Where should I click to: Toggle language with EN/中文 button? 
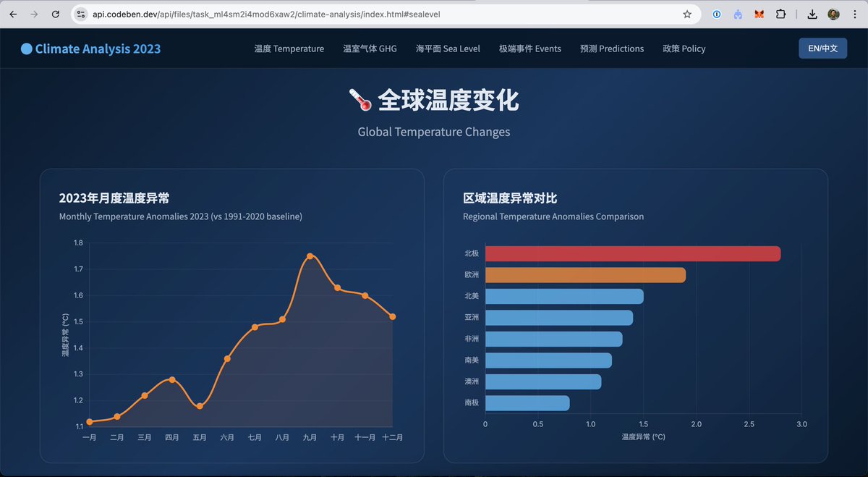822,48
